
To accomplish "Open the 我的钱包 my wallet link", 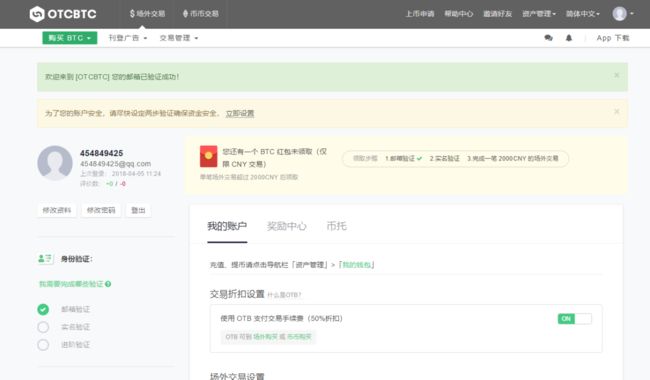I will [x=357, y=265].
